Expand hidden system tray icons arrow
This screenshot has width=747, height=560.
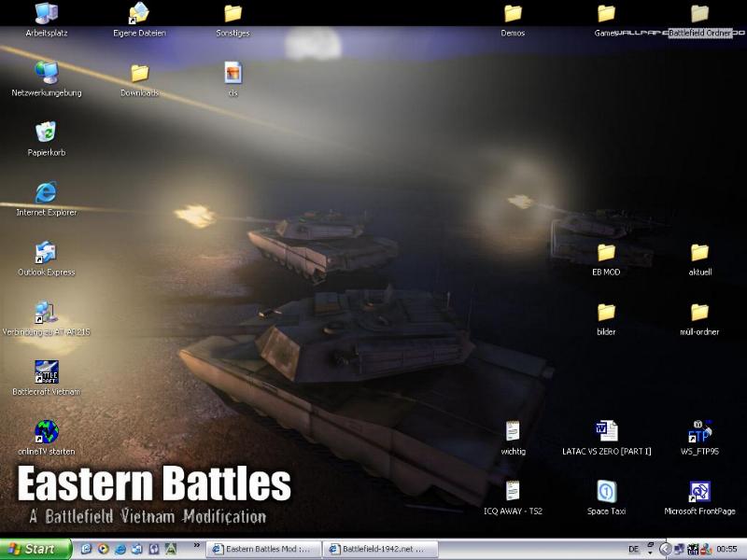665,549
